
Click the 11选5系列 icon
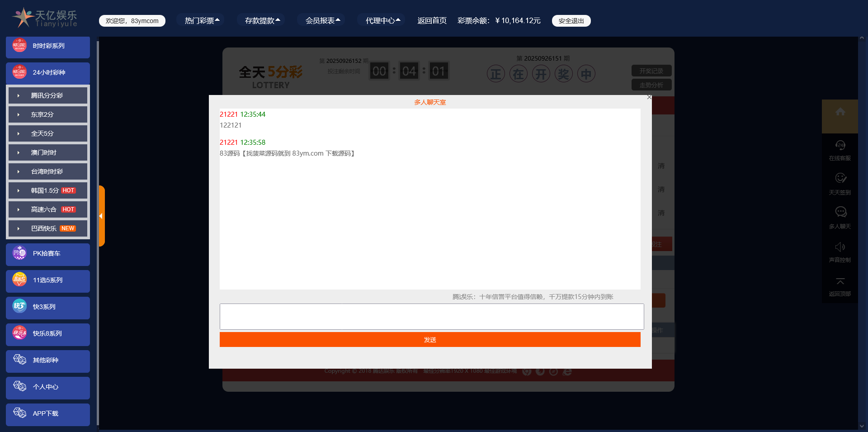click(19, 280)
